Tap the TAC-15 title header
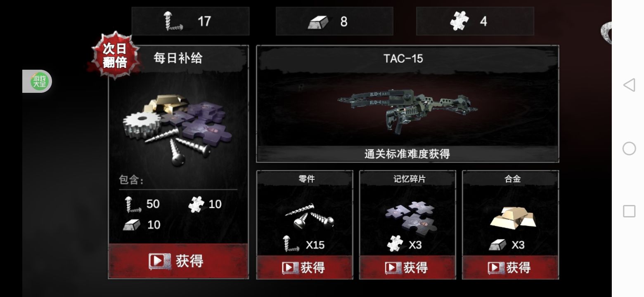 [403, 59]
